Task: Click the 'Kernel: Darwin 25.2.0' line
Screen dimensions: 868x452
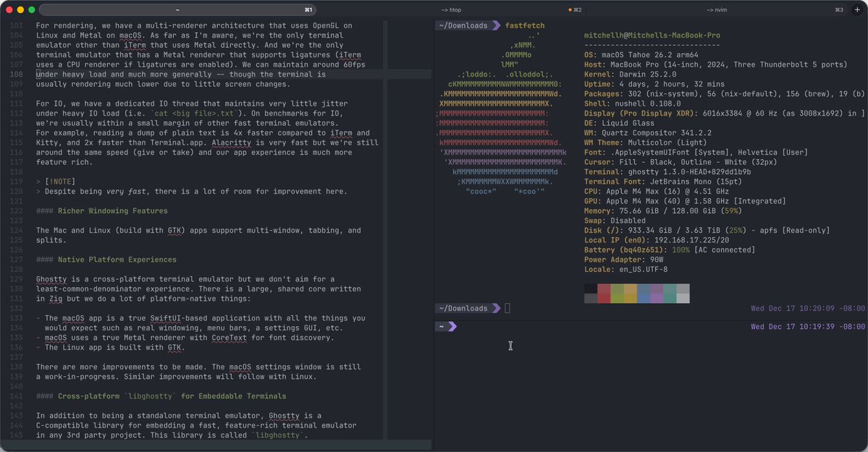Action: pyautogui.click(x=630, y=74)
